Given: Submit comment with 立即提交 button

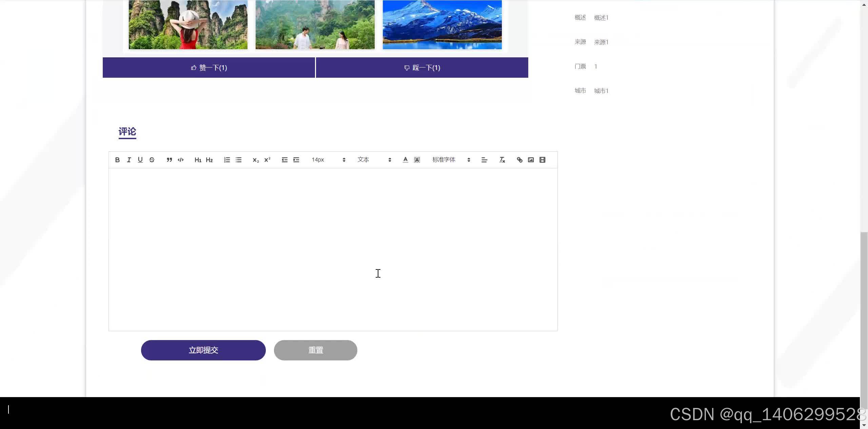Looking at the screenshot, I should coord(203,350).
